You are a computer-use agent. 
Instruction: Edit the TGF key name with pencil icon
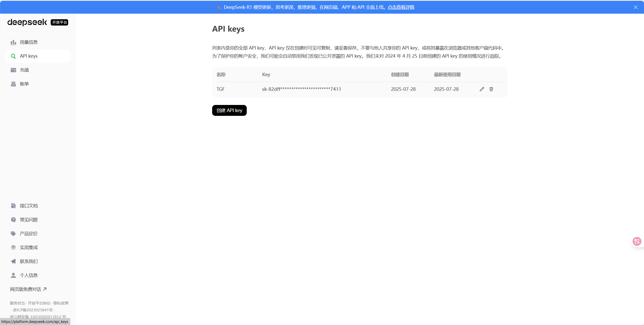coord(482,89)
